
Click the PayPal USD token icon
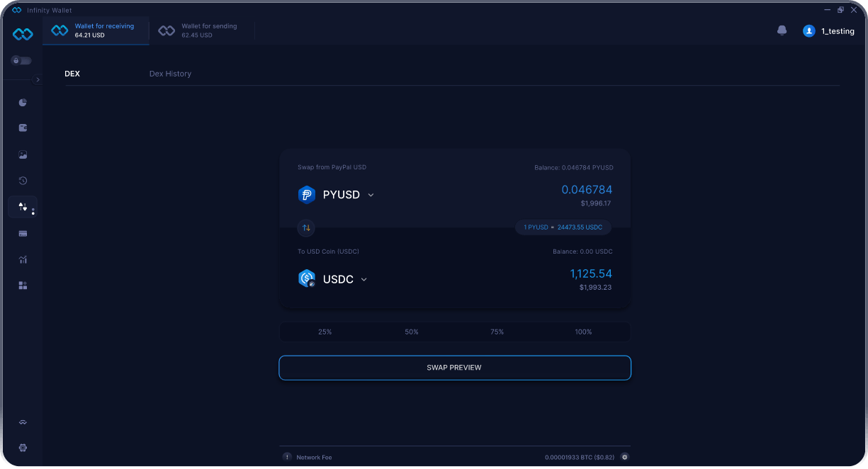point(307,195)
